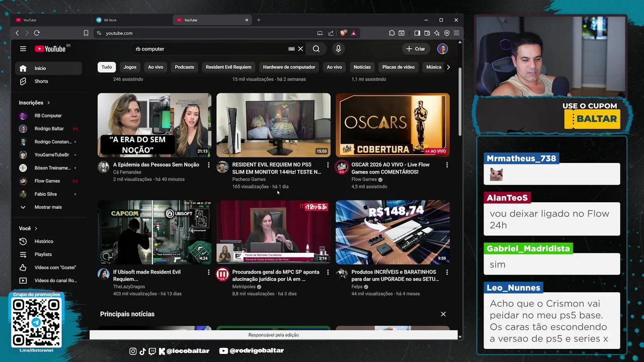Reload the page
The width and height of the screenshot is (644, 362).
pyautogui.click(x=37, y=33)
